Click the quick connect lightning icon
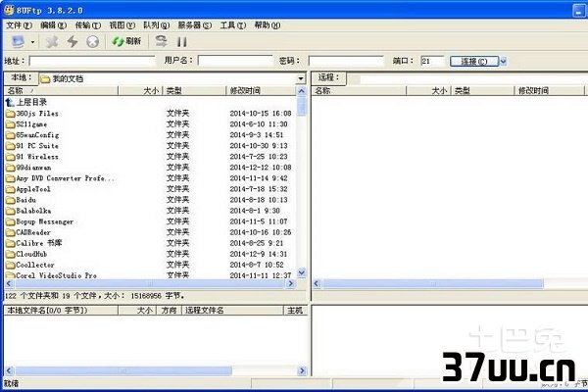This screenshot has height=392, width=588. (x=73, y=41)
